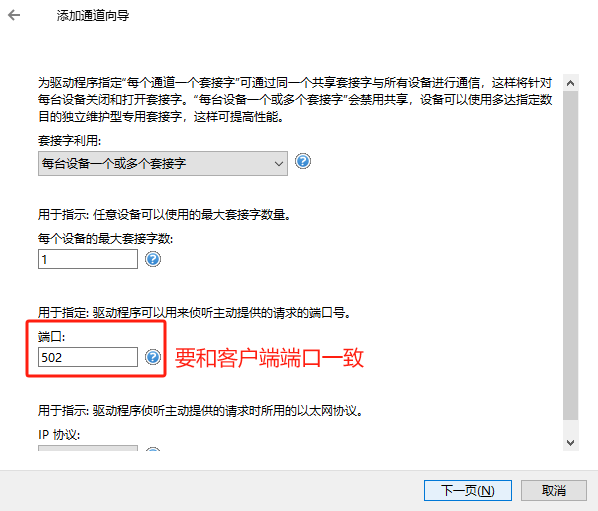Screen dimensions: 598x511
Task: Open the IP 协议 dropdown
Action: point(88,448)
